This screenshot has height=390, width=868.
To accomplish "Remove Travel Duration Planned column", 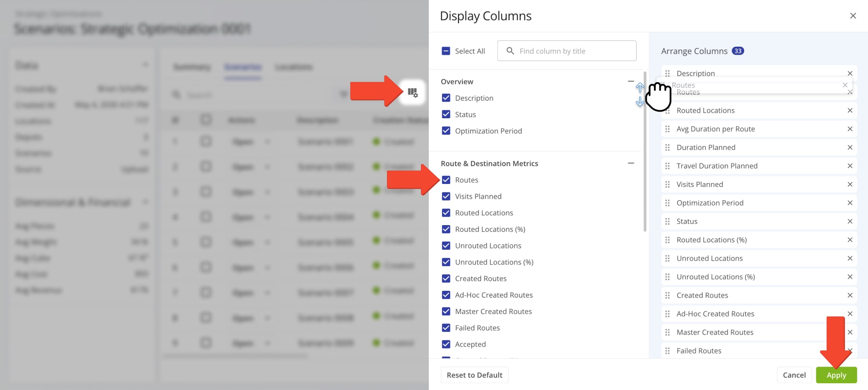I will [850, 166].
